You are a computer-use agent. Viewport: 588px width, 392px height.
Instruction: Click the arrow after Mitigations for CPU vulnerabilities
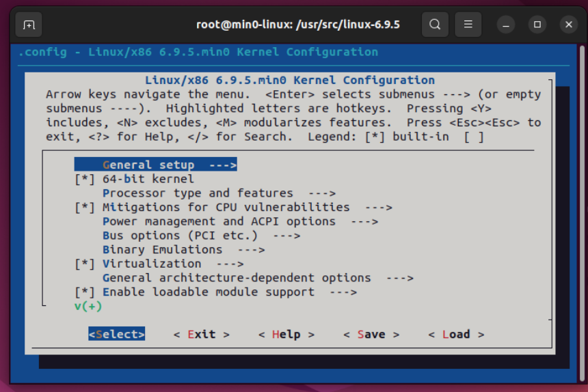[378, 208]
